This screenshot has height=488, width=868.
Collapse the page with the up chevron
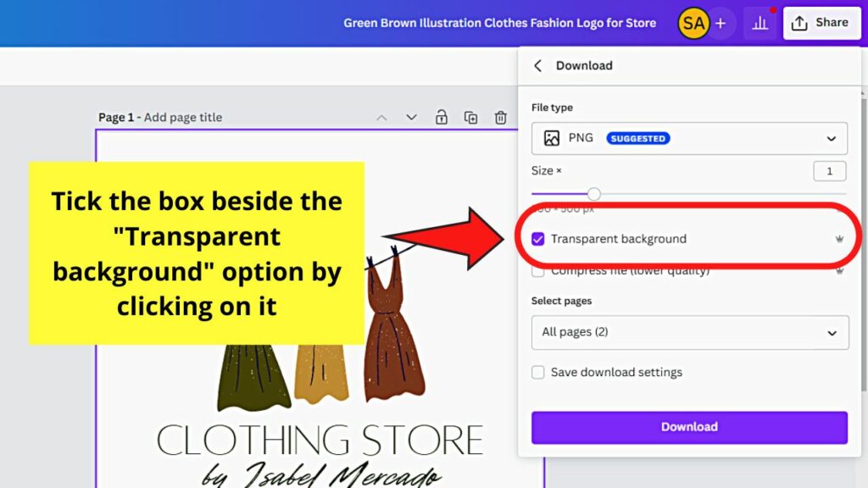(382, 118)
